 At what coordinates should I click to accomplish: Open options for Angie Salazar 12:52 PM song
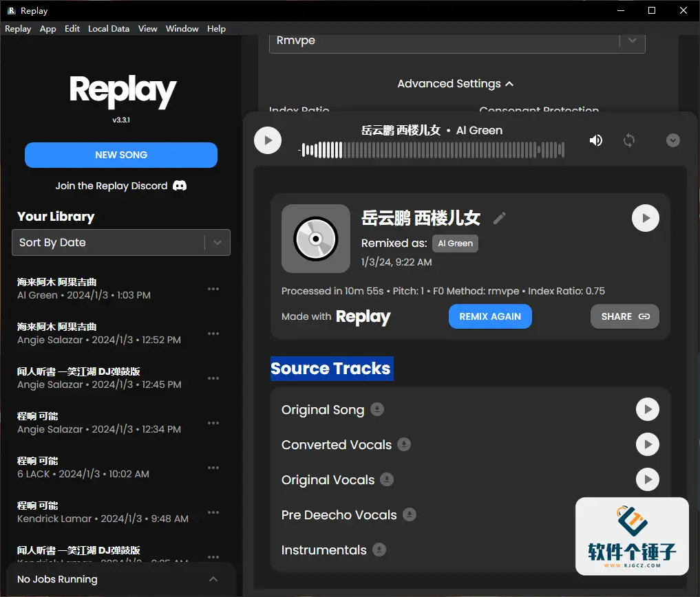point(213,334)
